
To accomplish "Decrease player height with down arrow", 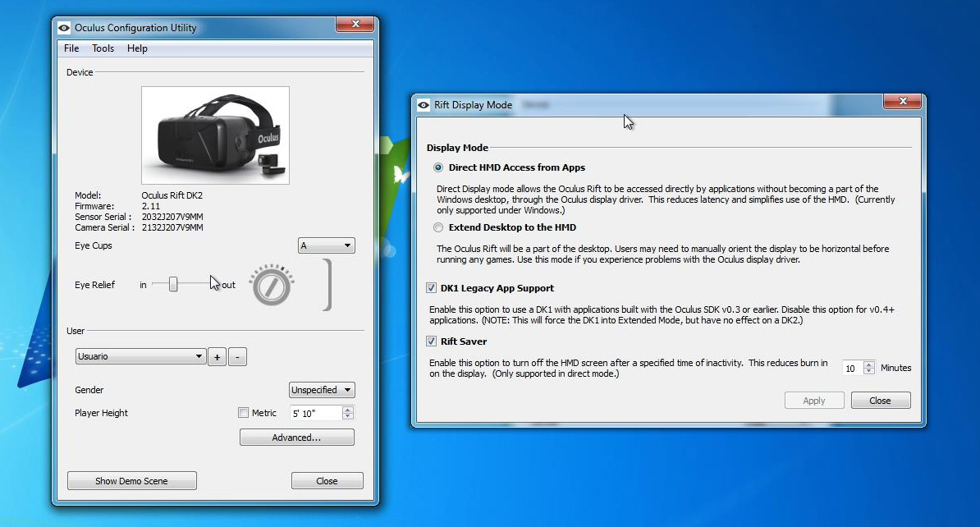I will [348, 416].
